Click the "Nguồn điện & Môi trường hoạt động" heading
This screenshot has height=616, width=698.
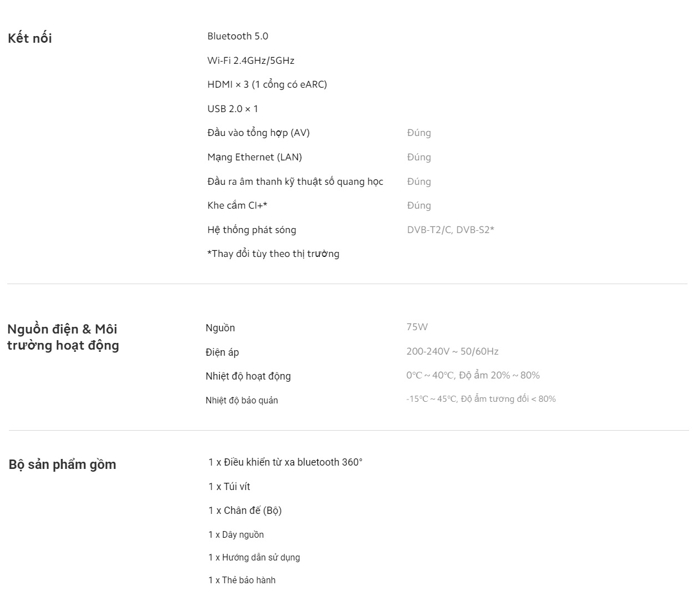click(x=63, y=337)
